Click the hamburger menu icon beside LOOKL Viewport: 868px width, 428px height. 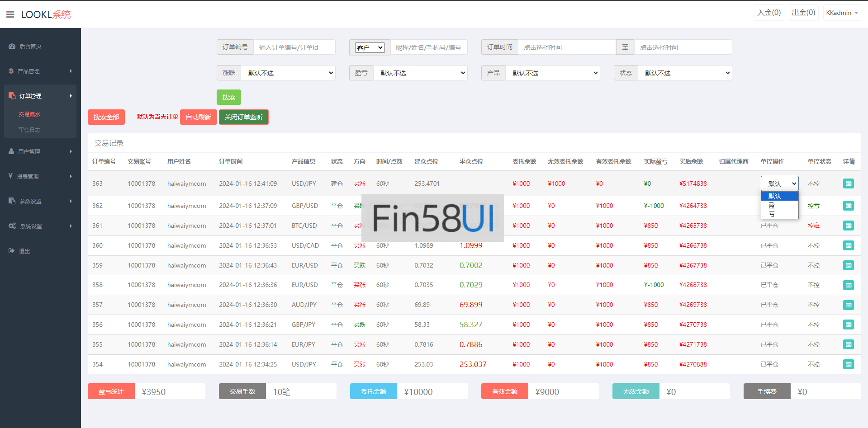pos(10,14)
